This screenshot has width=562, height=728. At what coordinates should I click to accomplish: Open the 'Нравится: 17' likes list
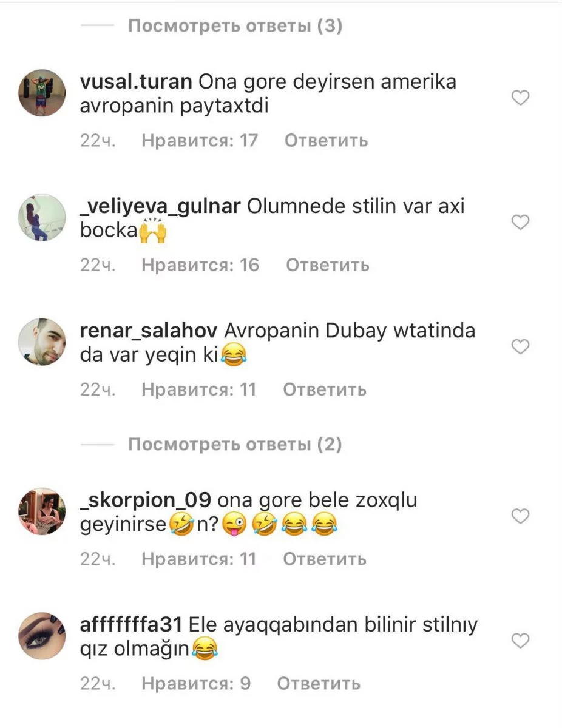pos(200,141)
